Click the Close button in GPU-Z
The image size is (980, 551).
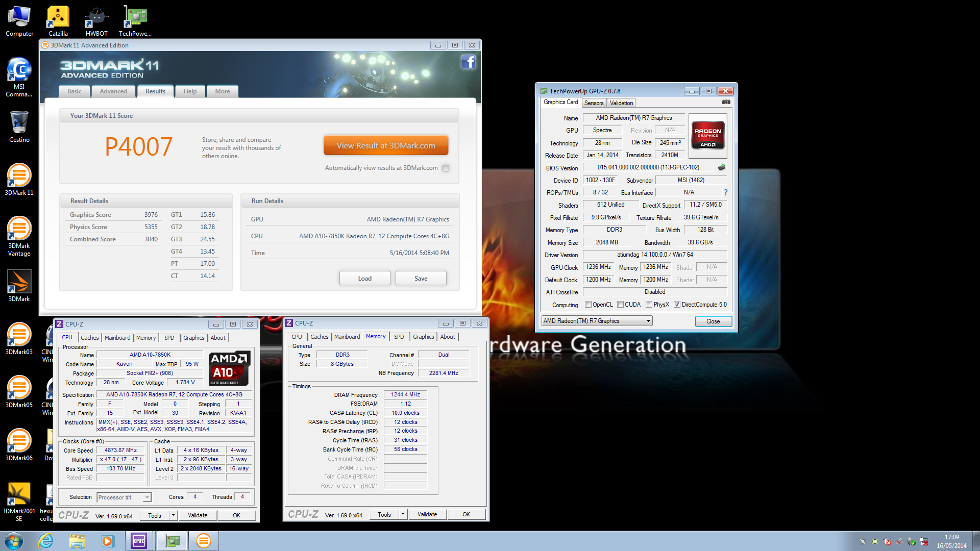713,321
